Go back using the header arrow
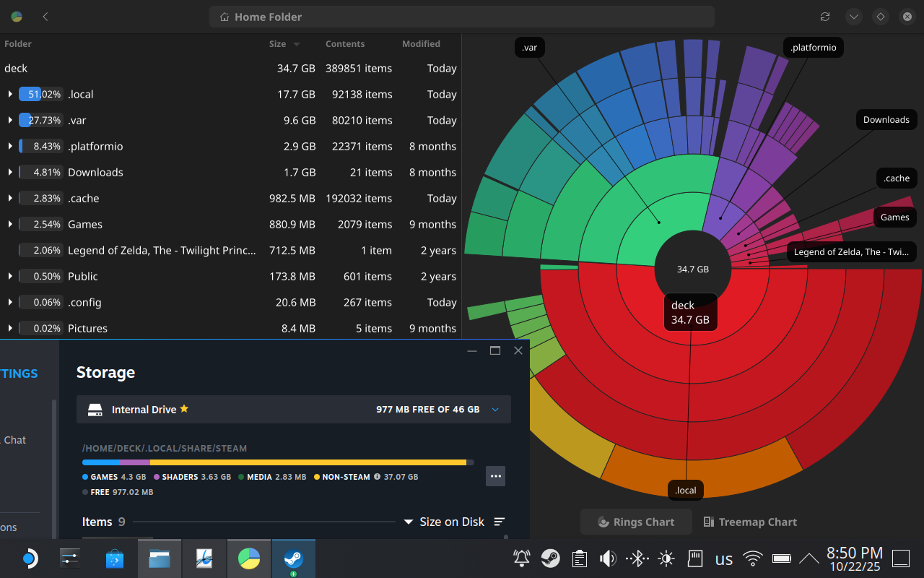This screenshot has width=924, height=578. [x=45, y=17]
